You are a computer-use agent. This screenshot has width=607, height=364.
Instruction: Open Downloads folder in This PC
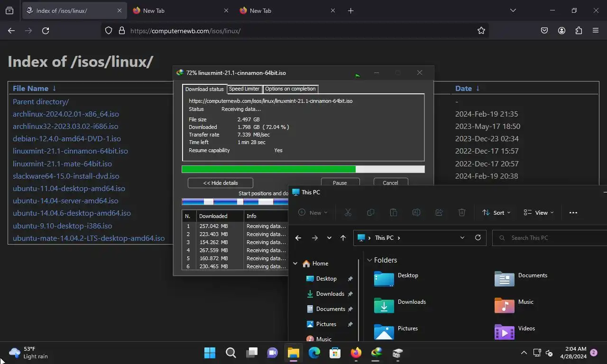pos(400,305)
